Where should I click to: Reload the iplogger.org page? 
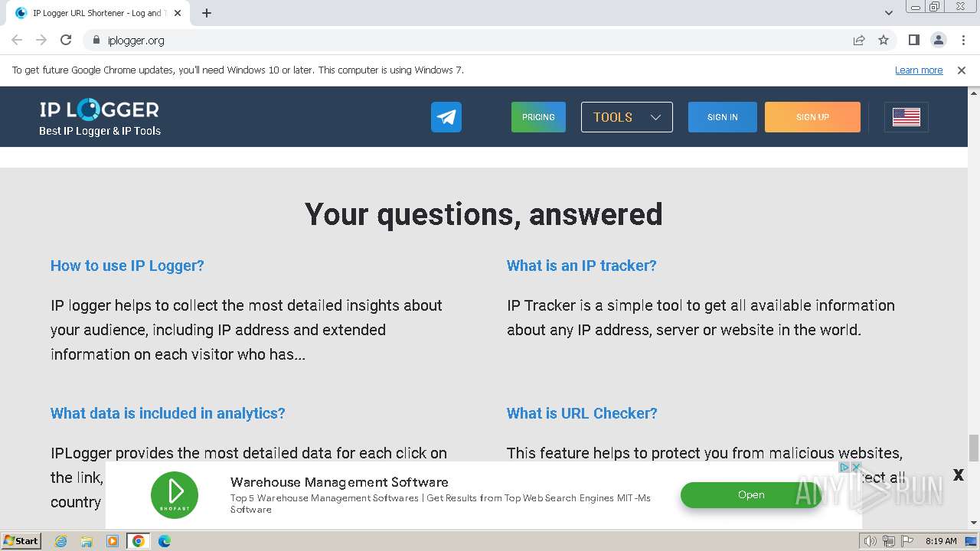[x=66, y=40]
